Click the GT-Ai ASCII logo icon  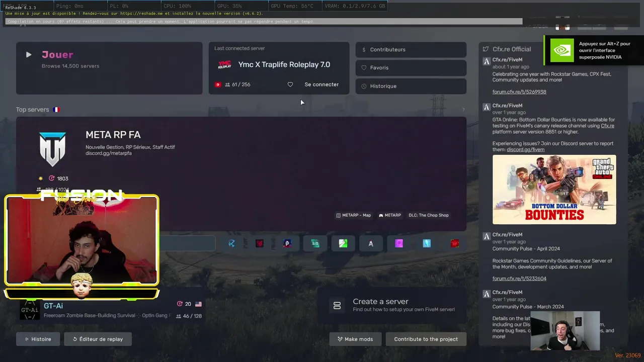pyautogui.click(x=30, y=310)
